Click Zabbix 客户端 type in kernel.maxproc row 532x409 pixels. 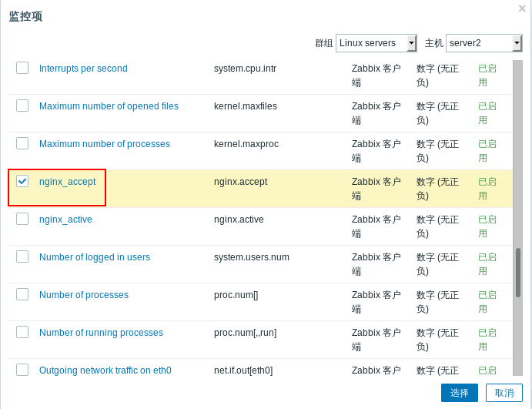376,151
